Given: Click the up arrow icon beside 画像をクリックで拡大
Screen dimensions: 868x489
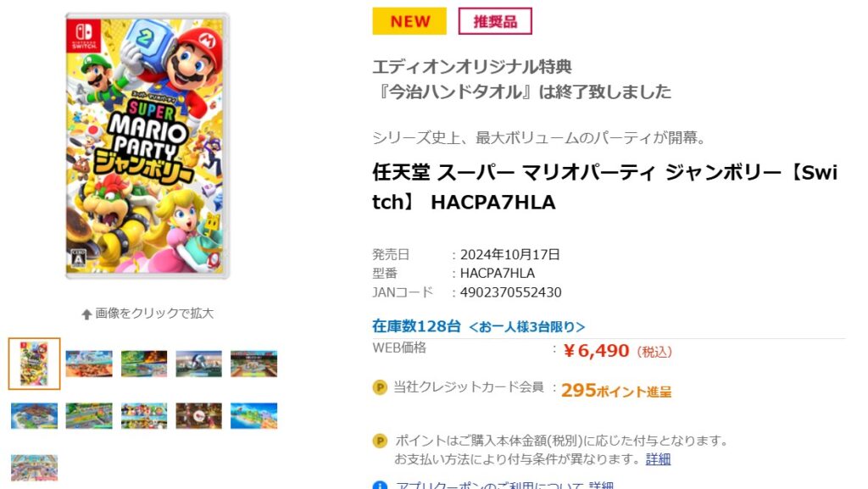Looking at the screenshot, I should [86, 314].
